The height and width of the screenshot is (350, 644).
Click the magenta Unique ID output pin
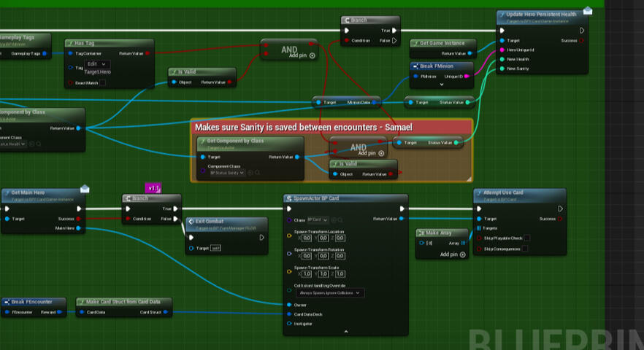[467, 77]
